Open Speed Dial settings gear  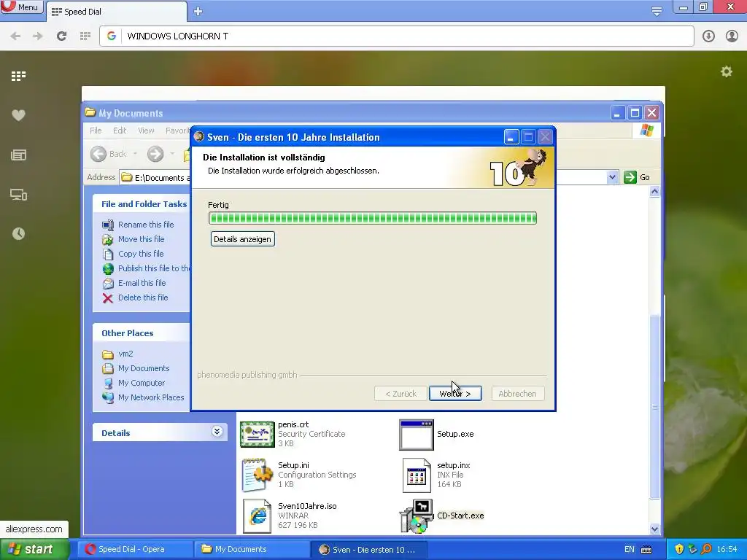pyautogui.click(x=727, y=71)
